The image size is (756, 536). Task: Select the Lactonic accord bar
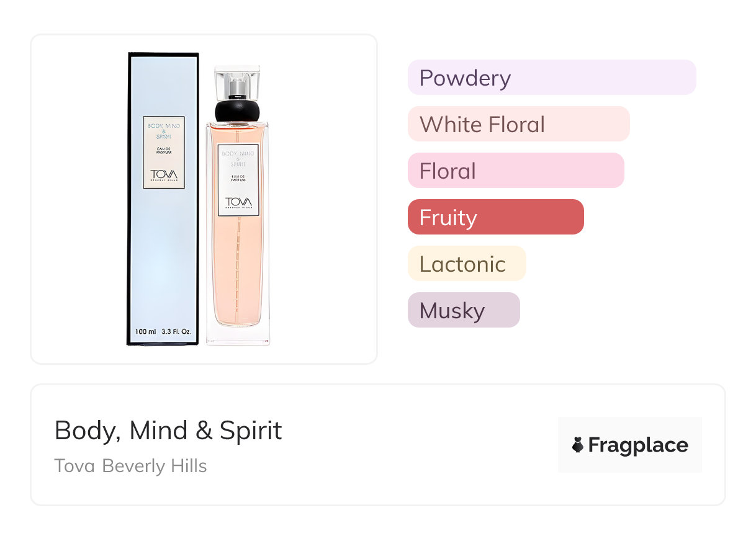point(467,264)
